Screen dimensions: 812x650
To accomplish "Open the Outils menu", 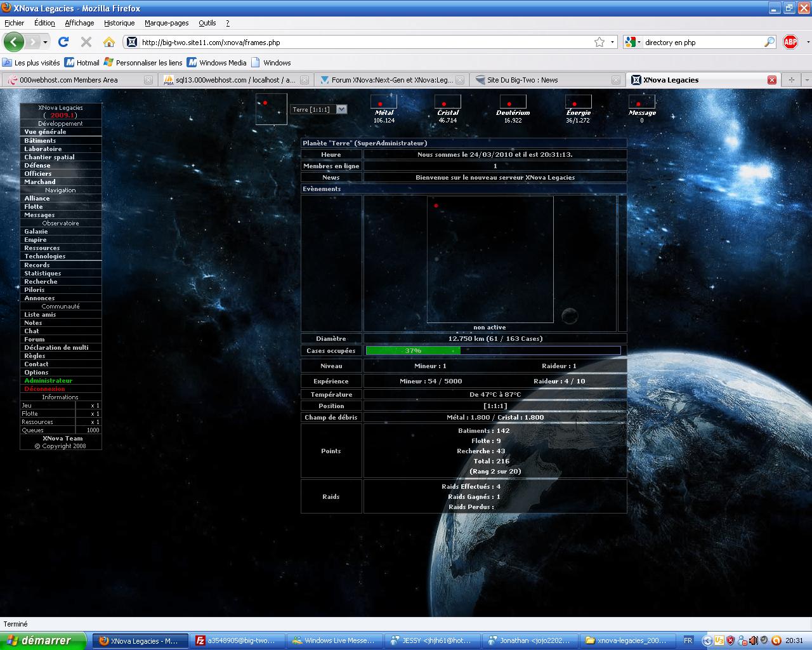I will point(207,23).
